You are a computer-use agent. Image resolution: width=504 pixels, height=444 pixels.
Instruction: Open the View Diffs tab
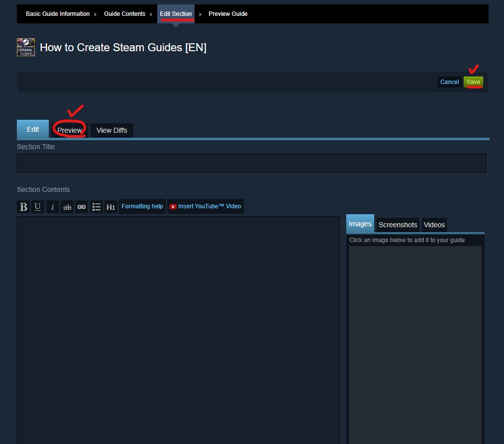pos(112,130)
